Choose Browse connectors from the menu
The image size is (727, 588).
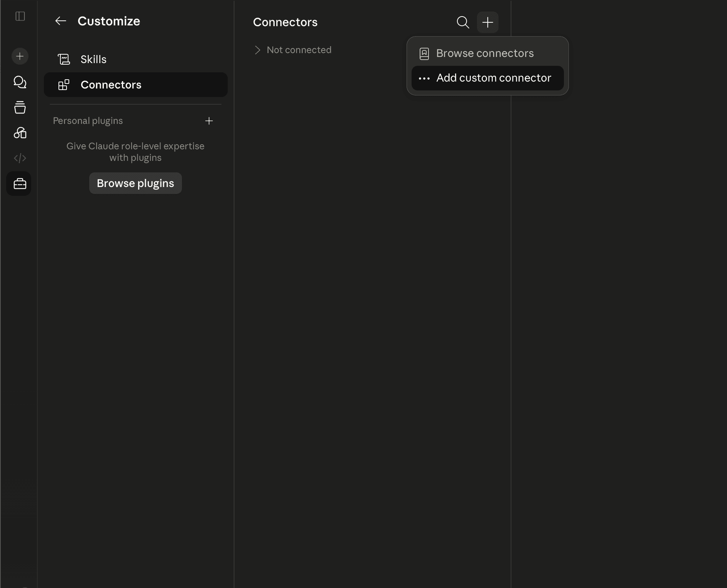488,53
